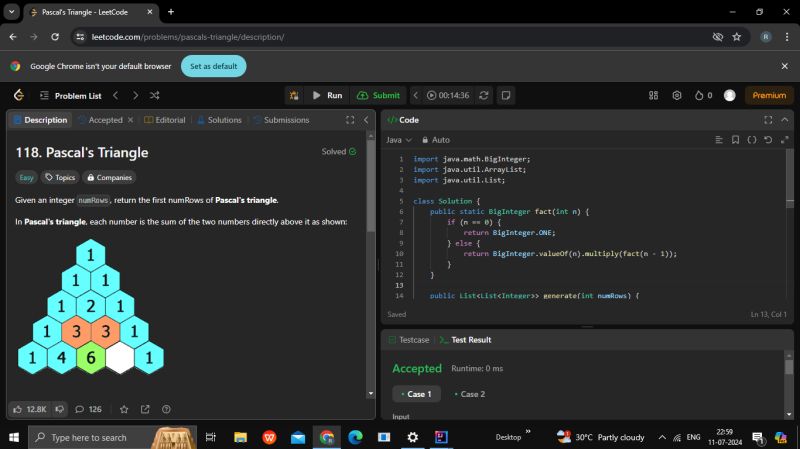Viewport: 800px width, 449px height.
Task: Reset the timer icon
Action: pyautogui.click(x=484, y=95)
